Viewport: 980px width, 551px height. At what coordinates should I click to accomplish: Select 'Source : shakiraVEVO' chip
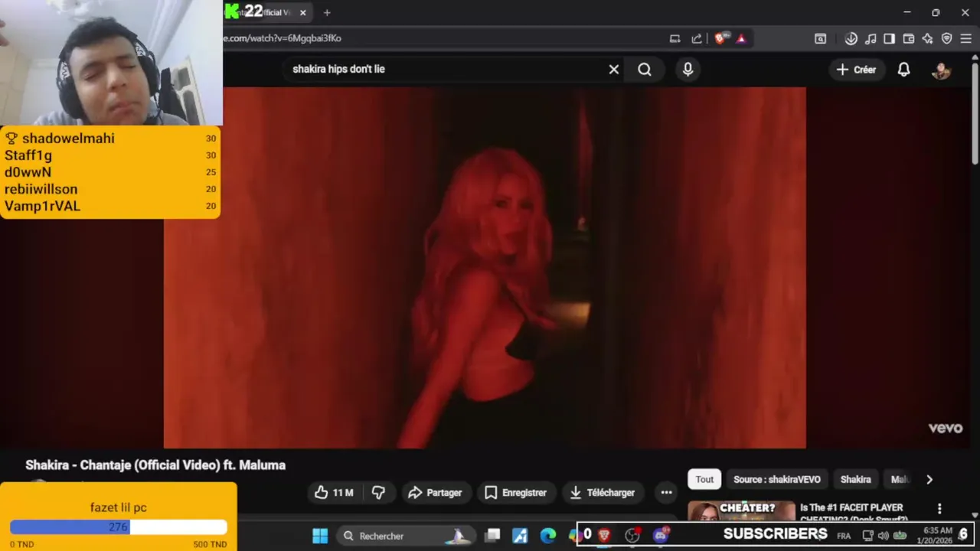coord(777,479)
